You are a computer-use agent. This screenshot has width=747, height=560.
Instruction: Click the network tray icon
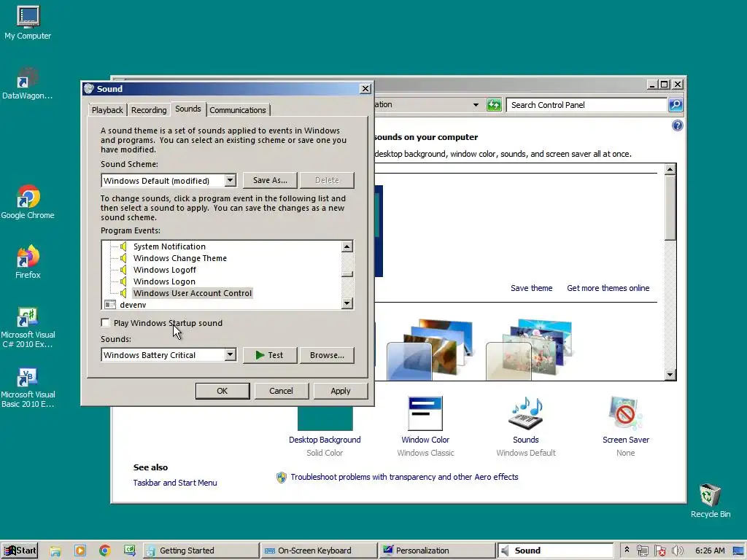643,551
